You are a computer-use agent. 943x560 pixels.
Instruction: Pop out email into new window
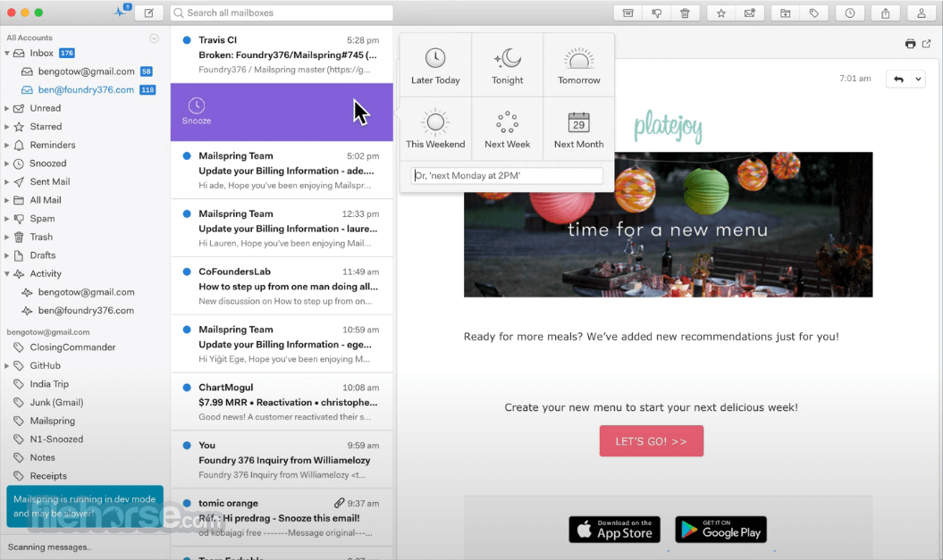927,43
